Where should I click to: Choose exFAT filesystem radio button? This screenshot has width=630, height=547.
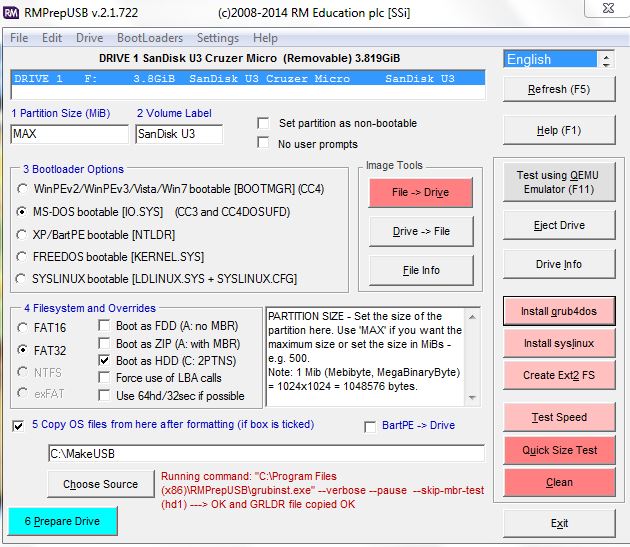(x=23, y=393)
